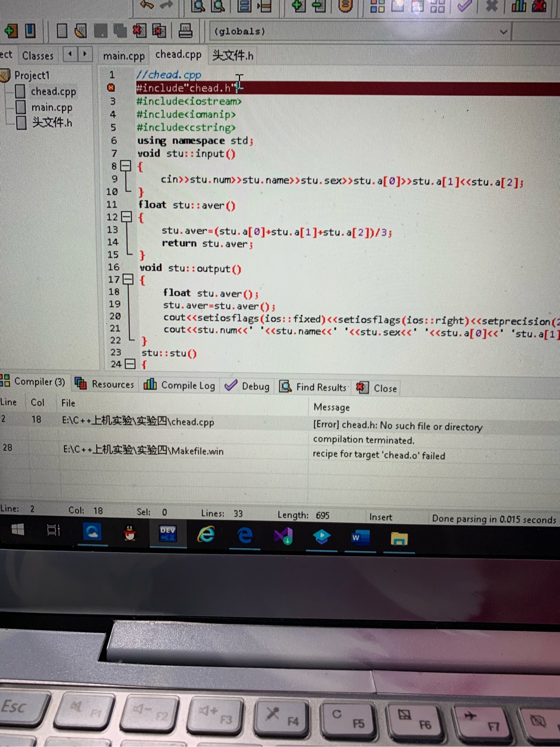Click 'compilation terminated.' message

coord(363,439)
